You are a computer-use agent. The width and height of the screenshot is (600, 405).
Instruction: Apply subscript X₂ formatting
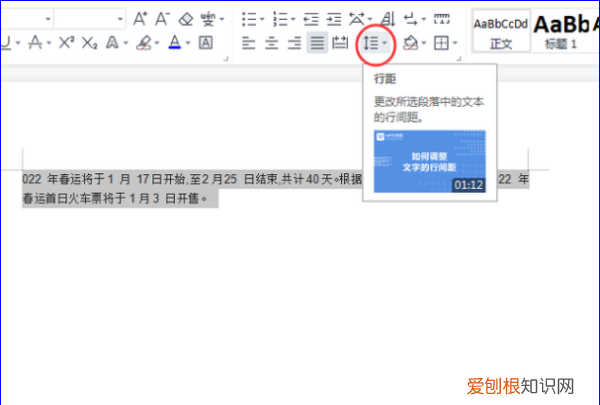click(89, 43)
